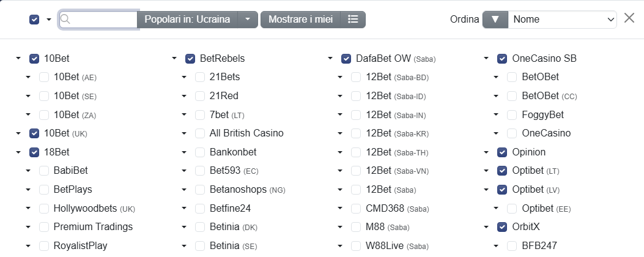Image resolution: width=644 pixels, height=257 pixels.
Task: Check the CMD368 (Saba) checkbox
Action: click(x=356, y=209)
